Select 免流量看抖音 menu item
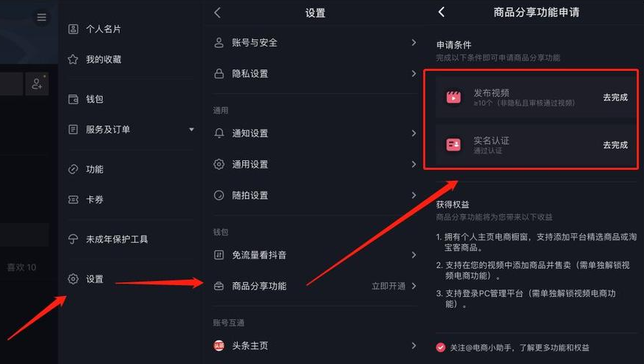 click(x=315, y=255)
